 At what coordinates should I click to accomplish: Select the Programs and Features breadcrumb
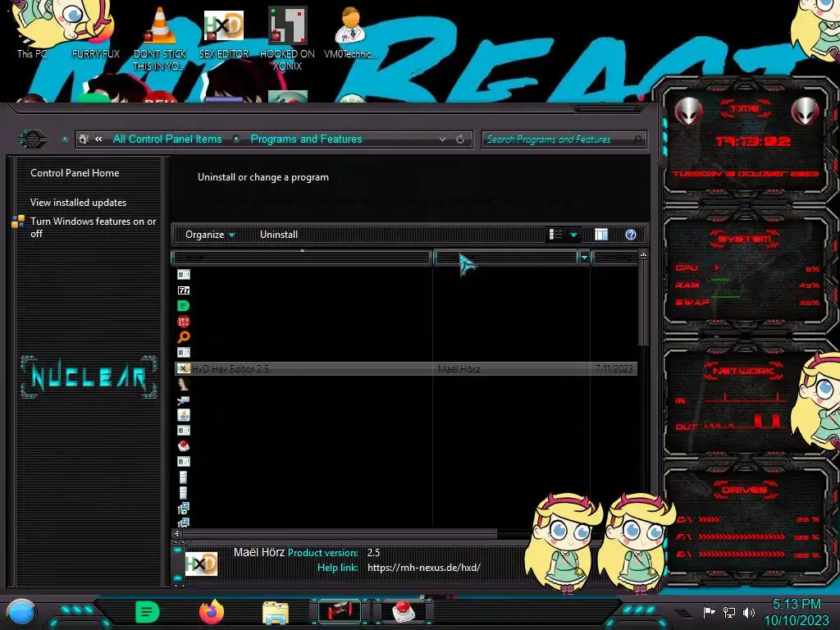[307, 139]
